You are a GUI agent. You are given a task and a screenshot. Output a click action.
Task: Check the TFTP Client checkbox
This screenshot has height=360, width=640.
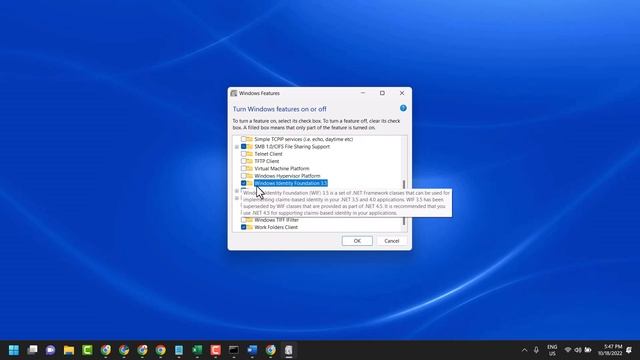[243, 161]
